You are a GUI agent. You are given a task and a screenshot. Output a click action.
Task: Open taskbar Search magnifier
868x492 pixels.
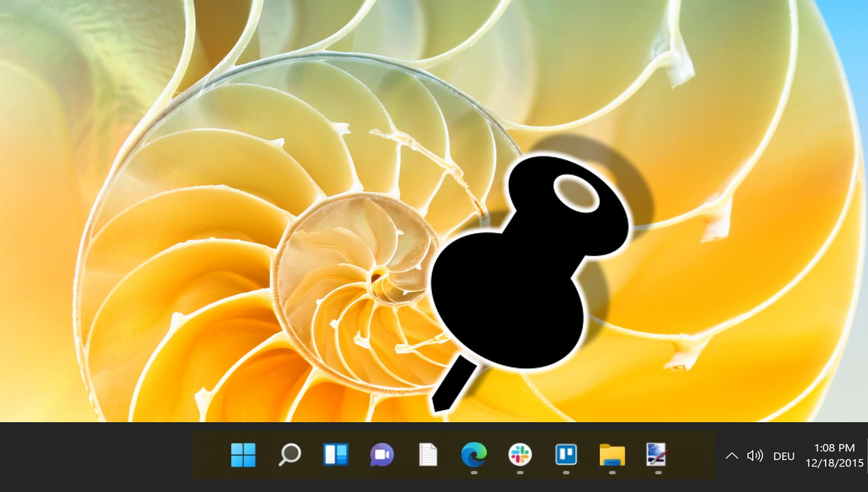point(290,455)
